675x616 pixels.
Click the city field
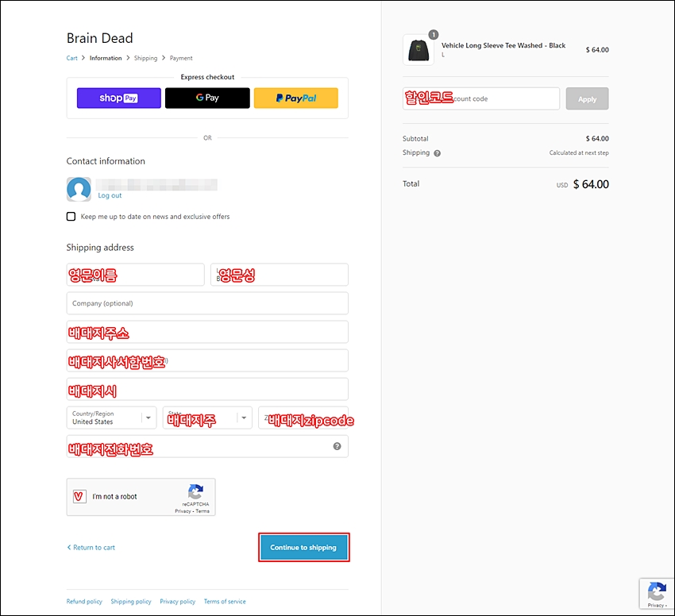pos(207,389)
